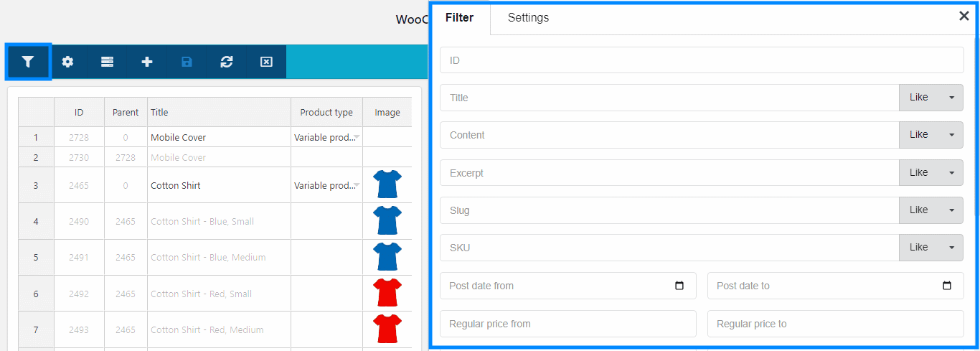Select the ID column header
Viewport: 980px width, 351px height.
(79, 113)
